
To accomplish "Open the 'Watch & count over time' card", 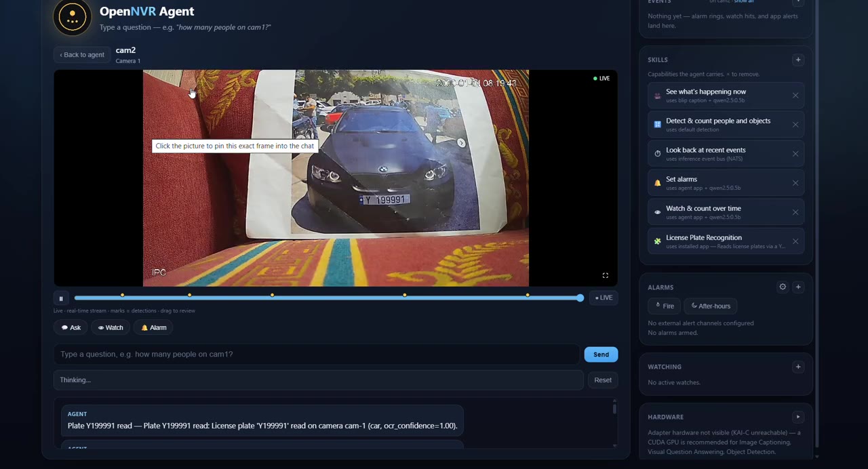I will pyautogui.click(x=726, y=212).
